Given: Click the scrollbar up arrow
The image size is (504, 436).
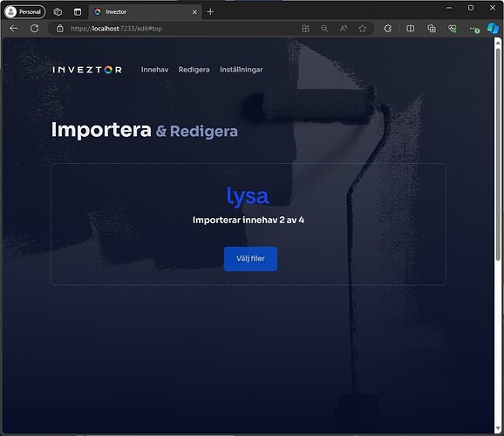Looking at the screenshot, I should coord(498,42).
